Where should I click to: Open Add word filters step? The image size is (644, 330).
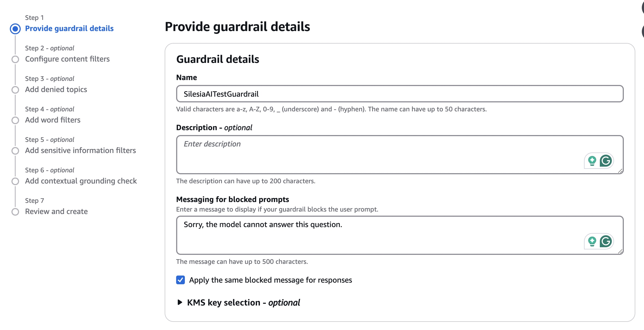point(53,120)
